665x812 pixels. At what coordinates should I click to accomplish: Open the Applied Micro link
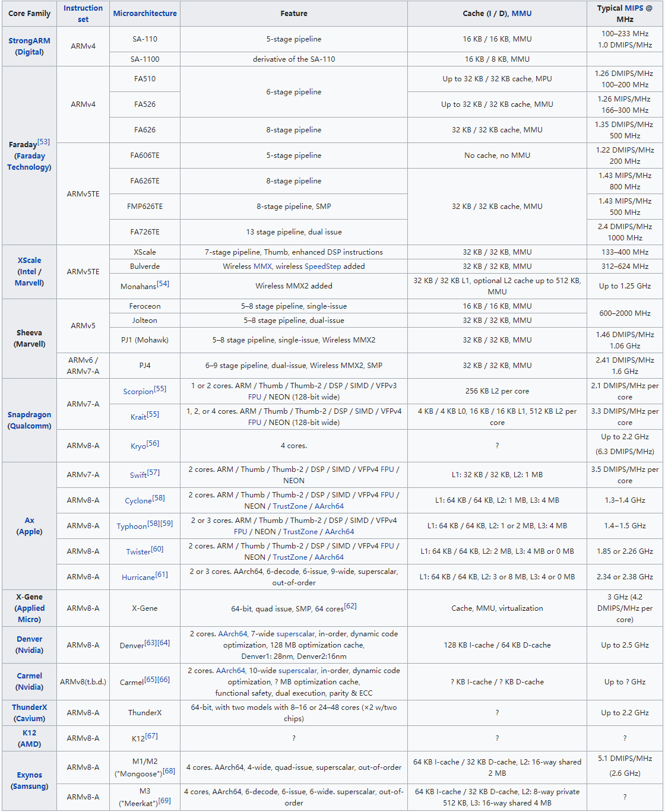30,614
